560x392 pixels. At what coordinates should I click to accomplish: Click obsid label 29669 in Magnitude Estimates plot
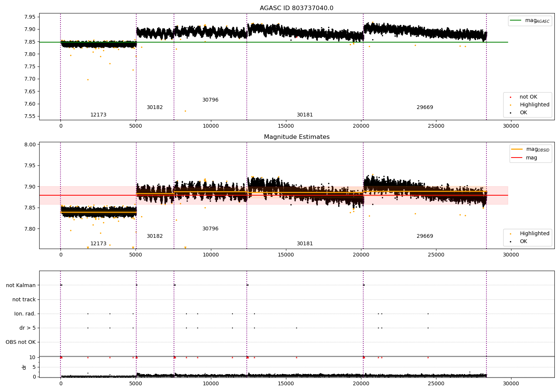[x=425, y=236]
